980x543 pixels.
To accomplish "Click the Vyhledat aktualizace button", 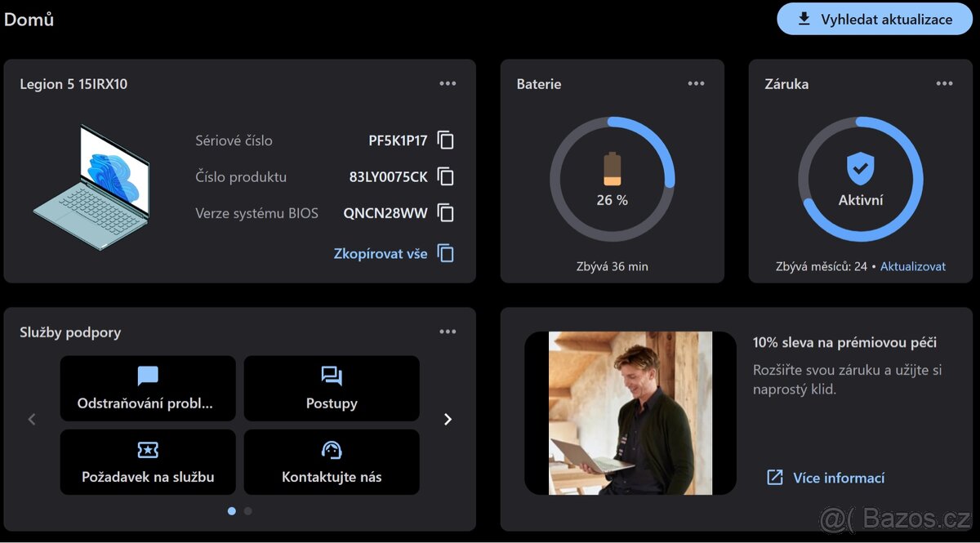I will [x=875, y=19].
